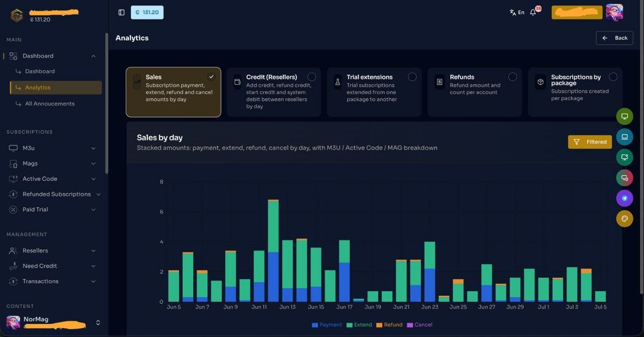This screenshot has width=644, height=337.
Task: Click the Filtered button
Action: click(590, 142)
